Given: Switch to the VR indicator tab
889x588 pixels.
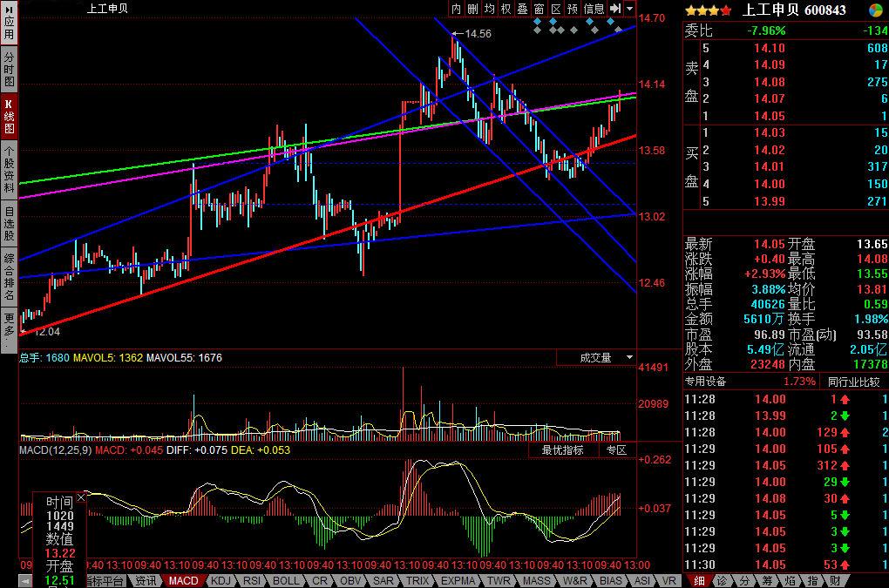Looking at the screenshot, I should (668, 581).
